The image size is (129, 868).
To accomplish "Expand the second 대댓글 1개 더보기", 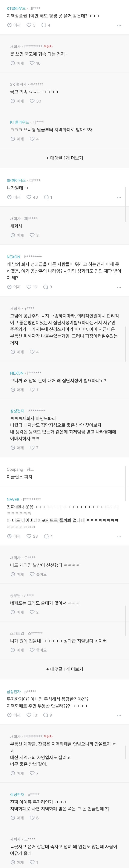I will [64, 669].
